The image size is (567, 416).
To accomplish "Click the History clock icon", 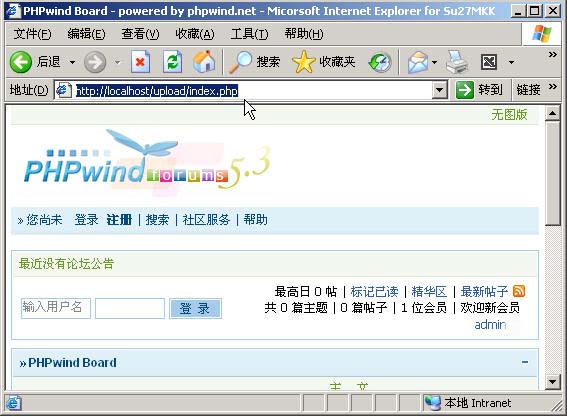I will (380, 62).
